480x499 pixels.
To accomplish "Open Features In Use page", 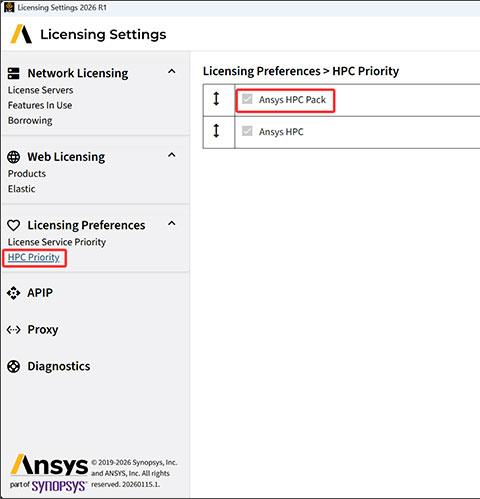I will coord(40,105).
